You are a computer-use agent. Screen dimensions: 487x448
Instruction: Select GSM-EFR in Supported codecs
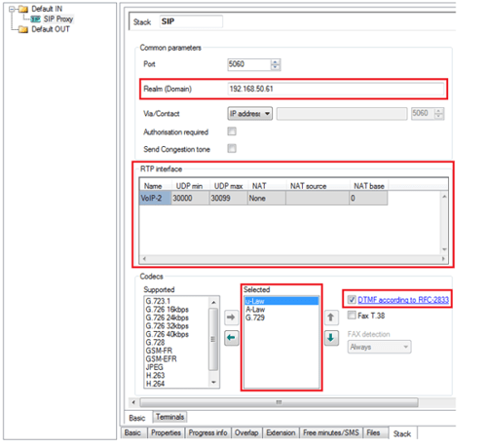click(177, 359)
